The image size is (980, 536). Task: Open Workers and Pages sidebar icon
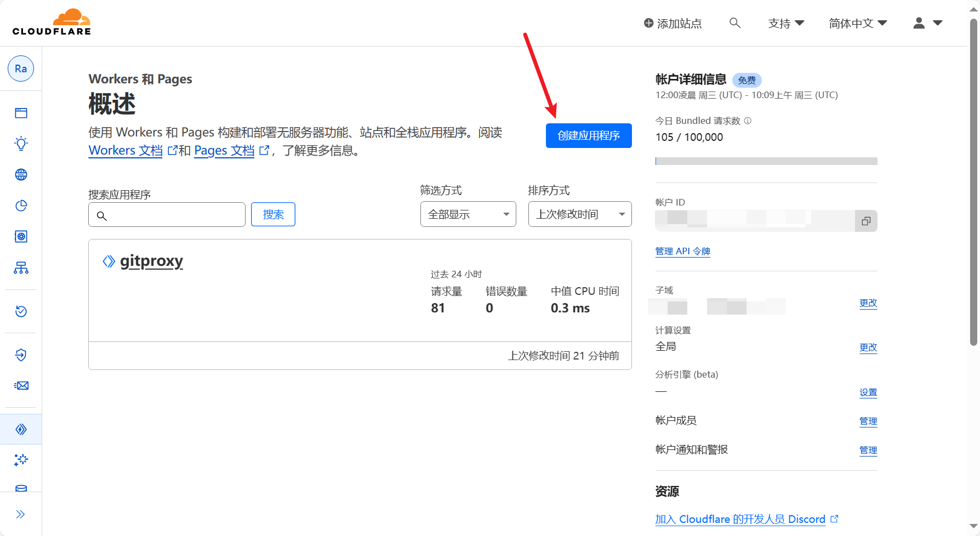[x=21, y=429]
